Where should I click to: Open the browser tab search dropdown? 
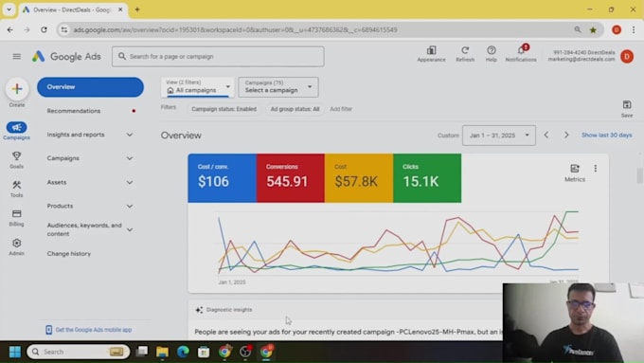point(9,9)
